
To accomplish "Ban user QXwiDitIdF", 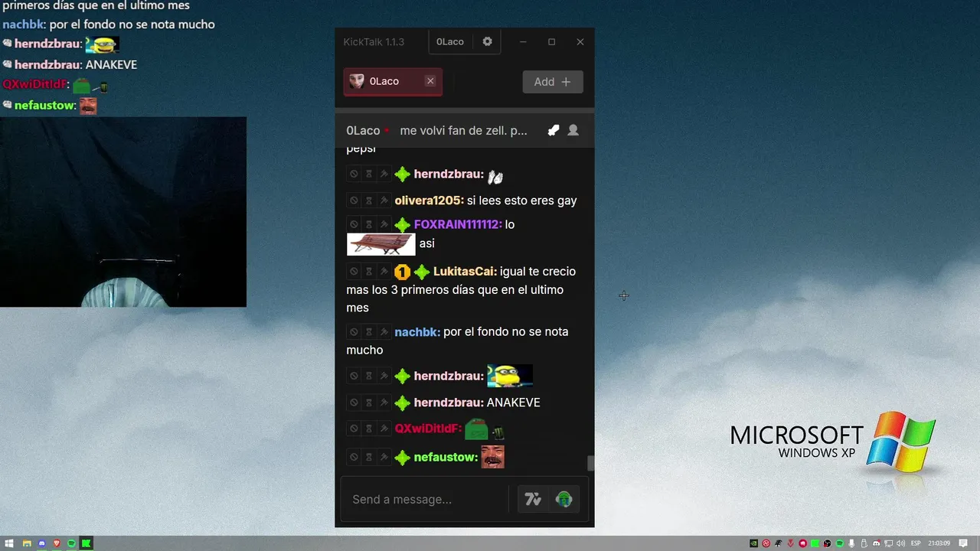I will click(x=354, y=429).
